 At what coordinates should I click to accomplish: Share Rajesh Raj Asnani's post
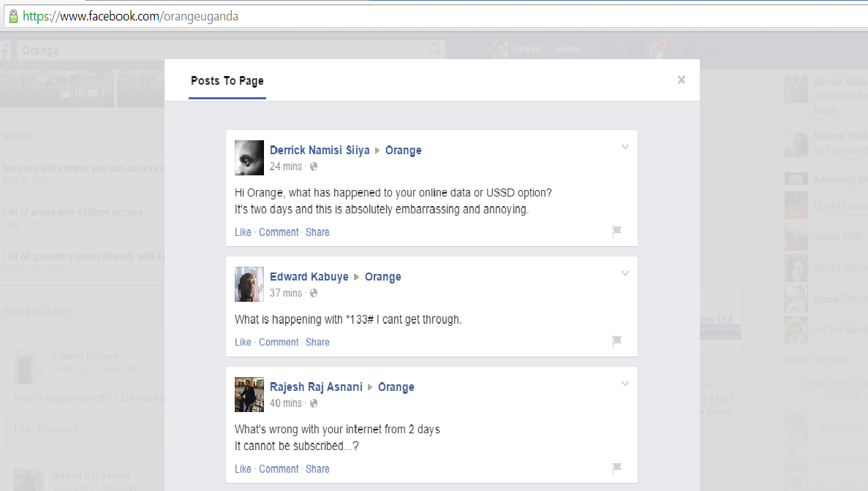[317, 469]
